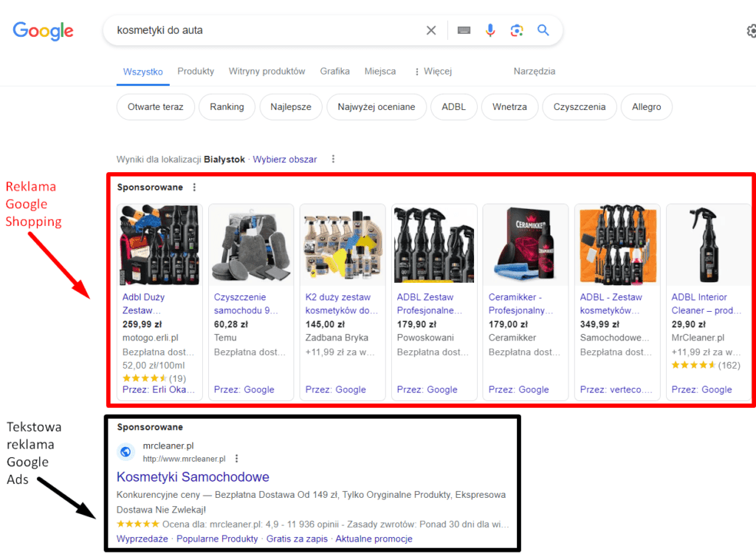Open three-dot menu next to Sponsorowane shopping
The image size is (756, 557).
(x=194, y=187)
